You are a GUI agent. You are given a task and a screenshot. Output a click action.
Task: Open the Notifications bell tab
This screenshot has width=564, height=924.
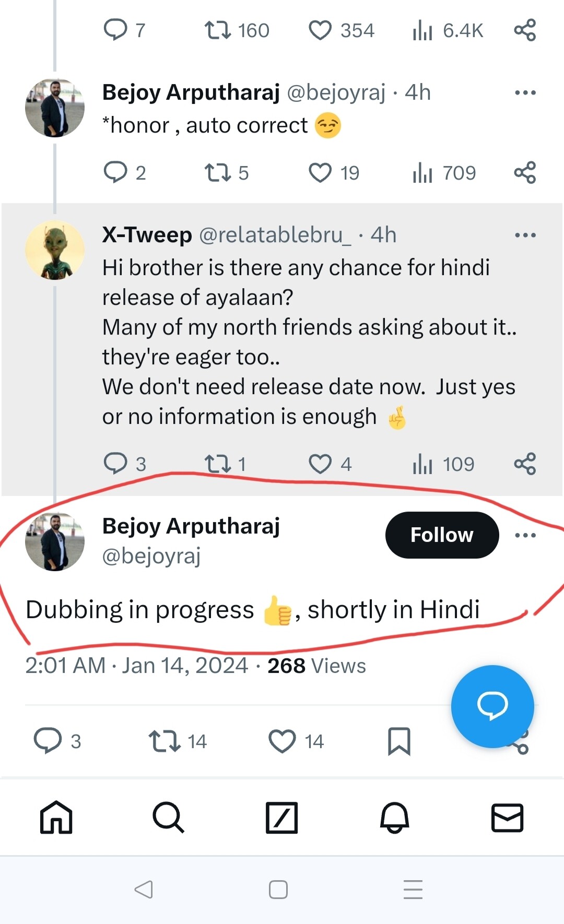pyautogui.click(x=394, y=817)
